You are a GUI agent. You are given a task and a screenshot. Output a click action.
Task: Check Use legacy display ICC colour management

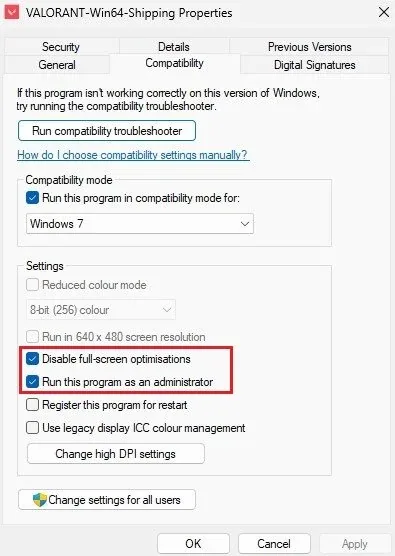(x=32, y=428)
